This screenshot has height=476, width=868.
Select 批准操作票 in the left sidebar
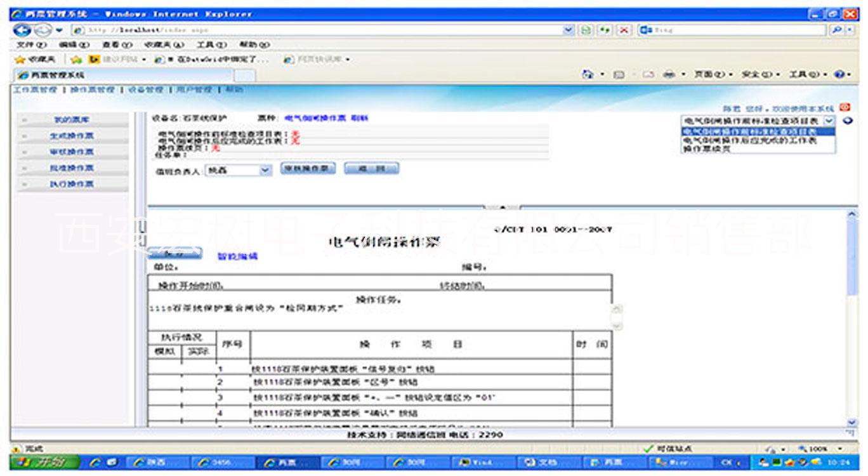72,168
